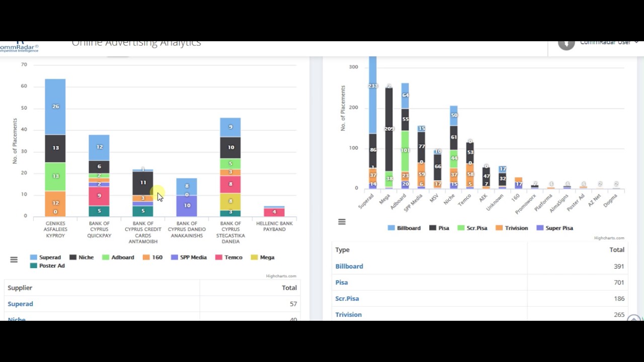Image resolution: width=644 pixels, height=362 pixels.
Task: Click the CommRadar Competitive Intelligence logo
Action: click(x=19, y=46)
